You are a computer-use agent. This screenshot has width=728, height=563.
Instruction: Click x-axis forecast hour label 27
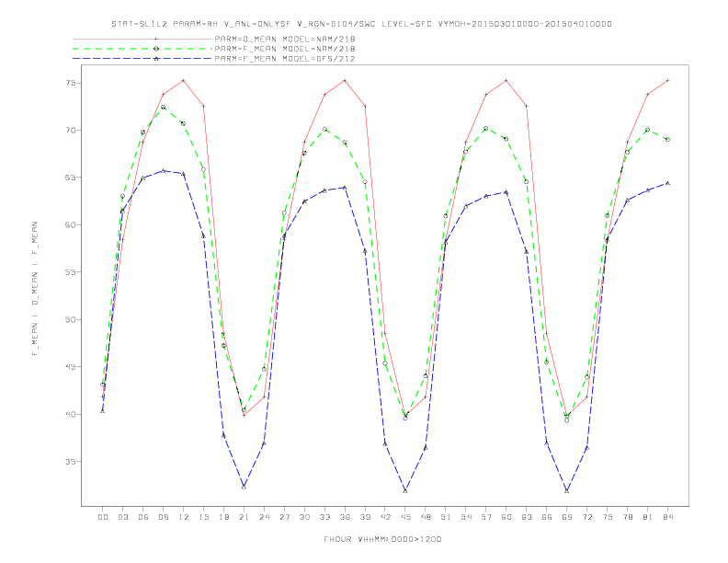(x=285, y=517)
